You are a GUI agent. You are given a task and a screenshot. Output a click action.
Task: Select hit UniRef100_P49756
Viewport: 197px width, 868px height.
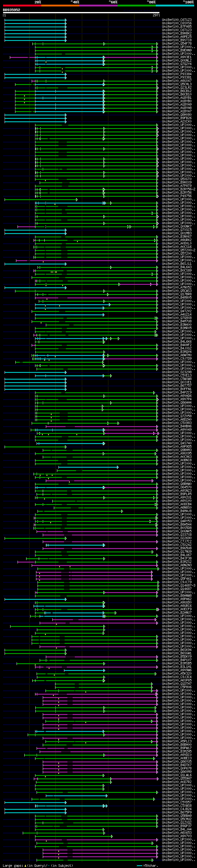coord(177,196)
